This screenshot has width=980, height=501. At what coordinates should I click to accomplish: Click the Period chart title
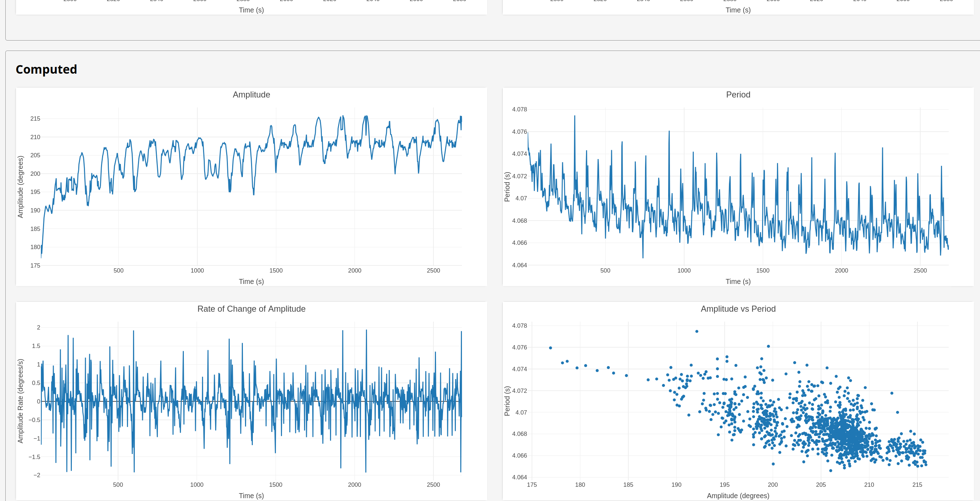pos(737,94)
